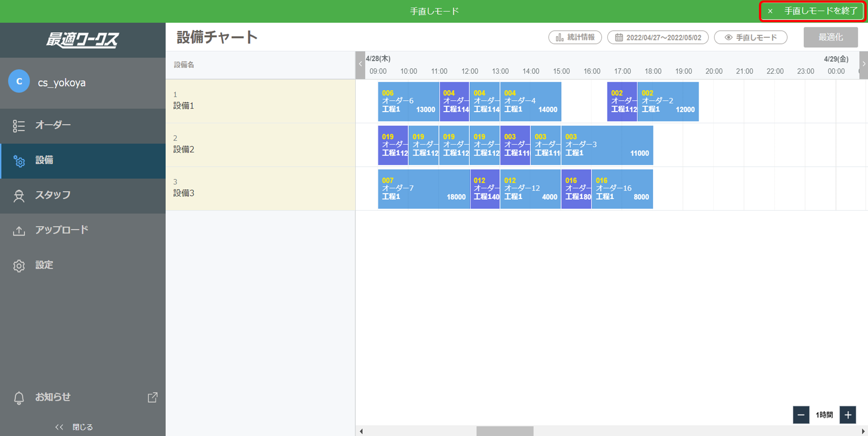Collapse the sidebar with 閉じる
This screenshot has width=868, height=436.
click(x=74, y=427)
